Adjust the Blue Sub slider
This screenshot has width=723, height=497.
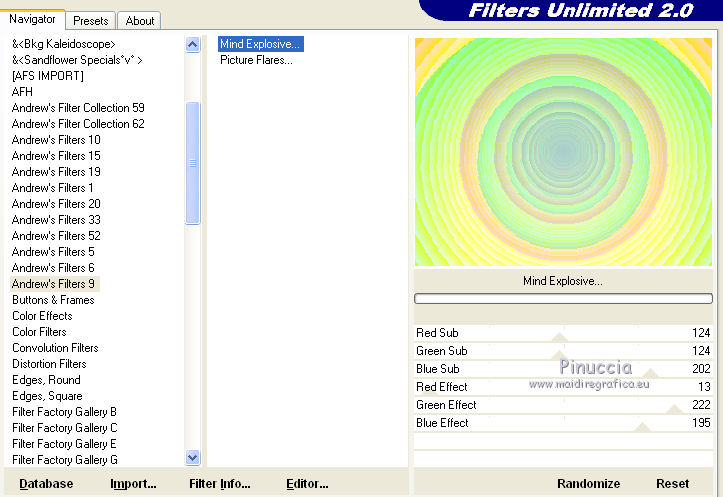tap(563, 369)
